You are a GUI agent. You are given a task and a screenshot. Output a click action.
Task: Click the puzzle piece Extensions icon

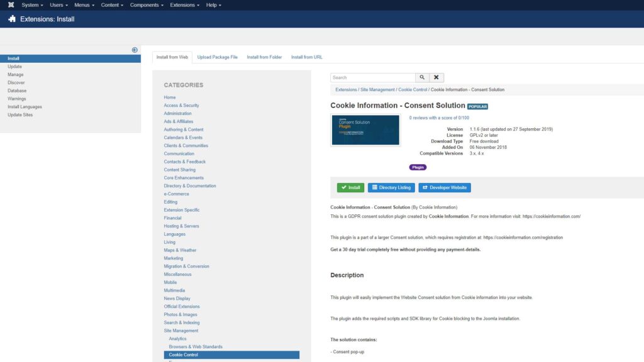click(12, 19)
